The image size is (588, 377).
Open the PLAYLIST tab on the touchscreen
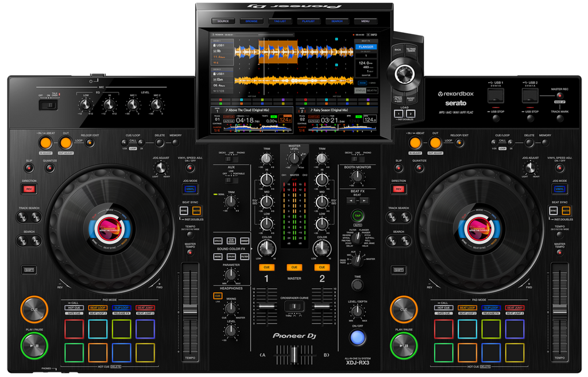(308, 21)
